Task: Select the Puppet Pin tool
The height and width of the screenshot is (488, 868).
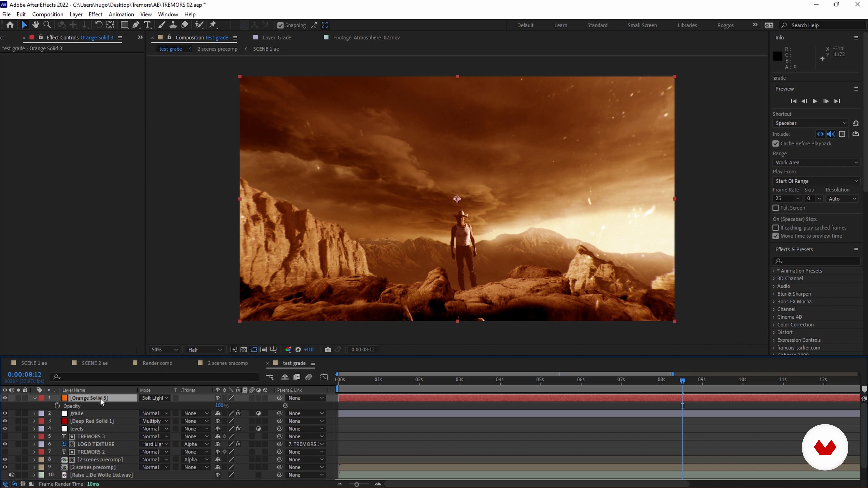Action: coord(213,25)
